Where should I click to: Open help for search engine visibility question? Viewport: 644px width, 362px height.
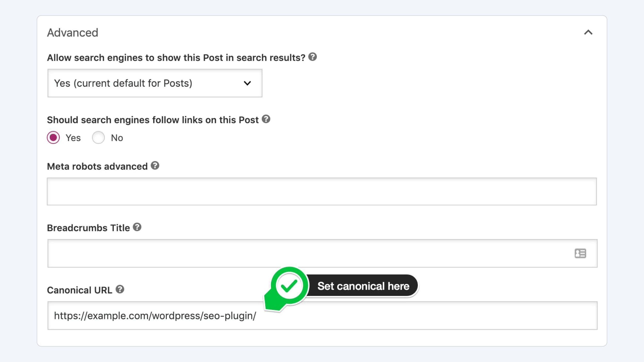pos(312,57)
